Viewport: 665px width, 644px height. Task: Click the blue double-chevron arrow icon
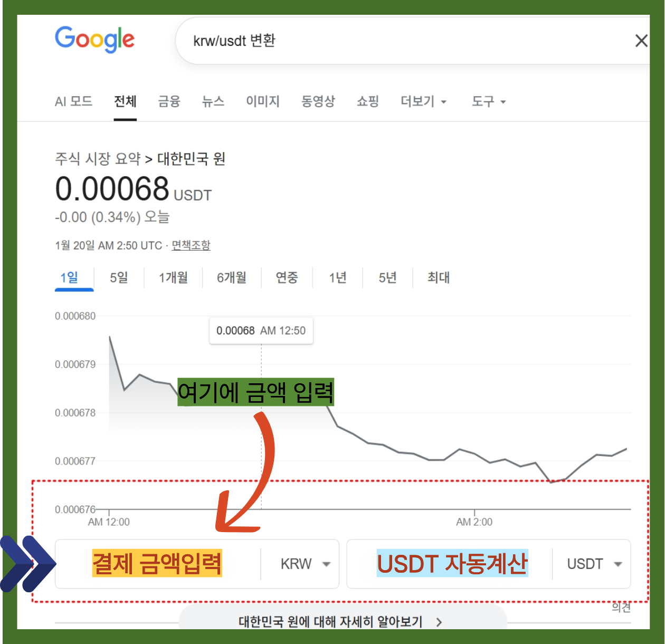coord(27,564)
